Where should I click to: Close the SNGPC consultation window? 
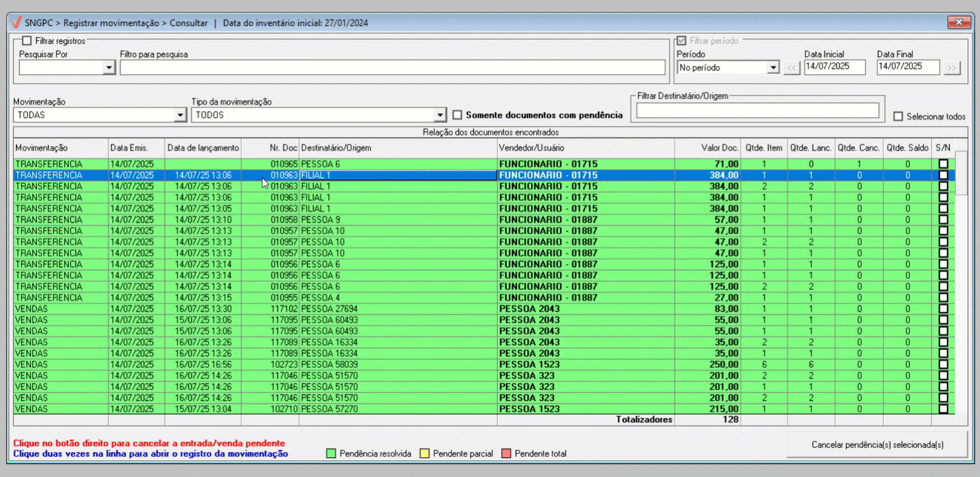point(959,23)
